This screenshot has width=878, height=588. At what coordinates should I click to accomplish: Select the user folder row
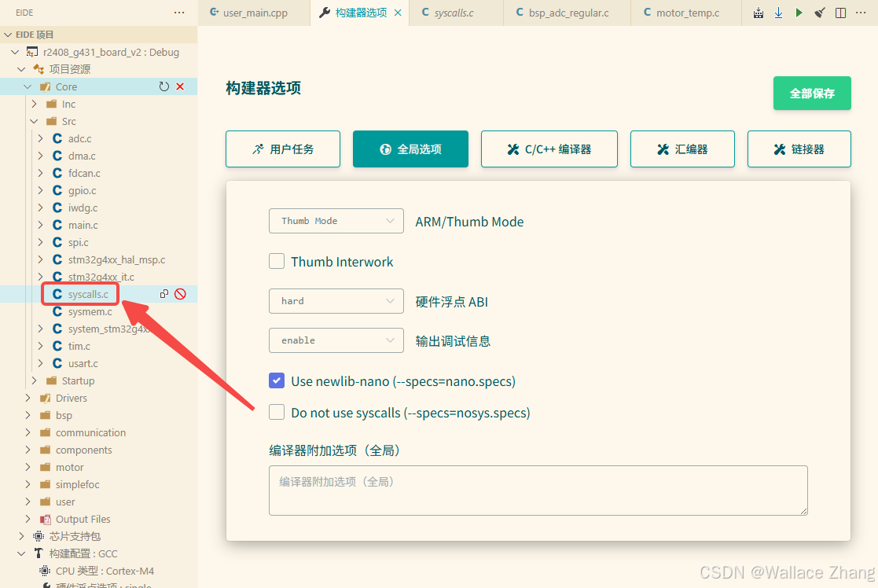[x=98, y=502]
